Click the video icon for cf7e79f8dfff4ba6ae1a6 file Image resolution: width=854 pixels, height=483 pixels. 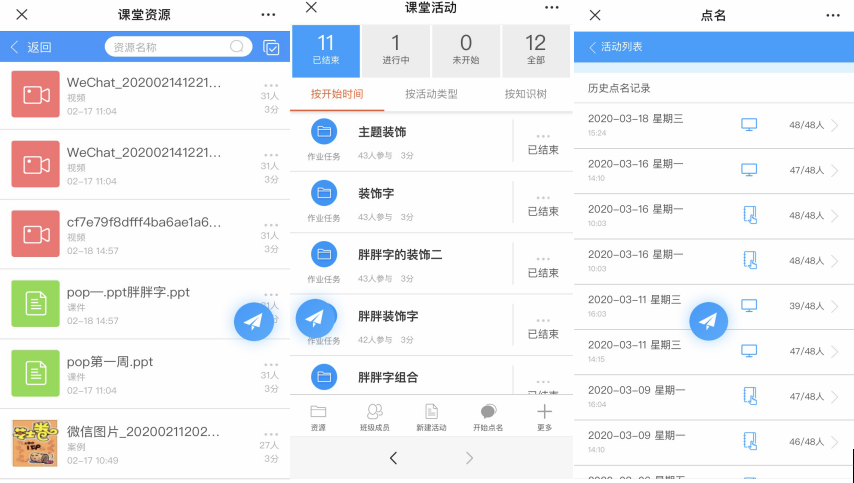[36, 234]
